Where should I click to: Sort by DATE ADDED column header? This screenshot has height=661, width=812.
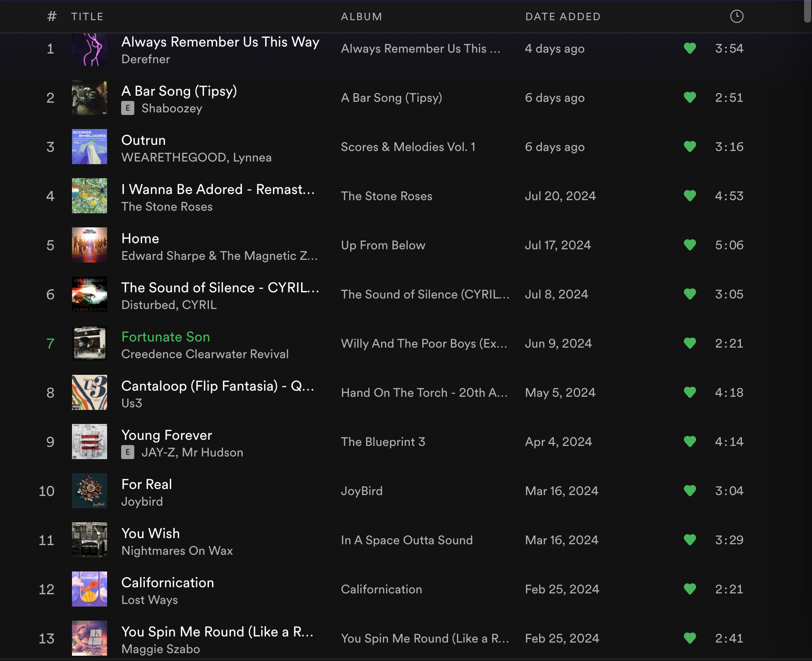[563, 17]
